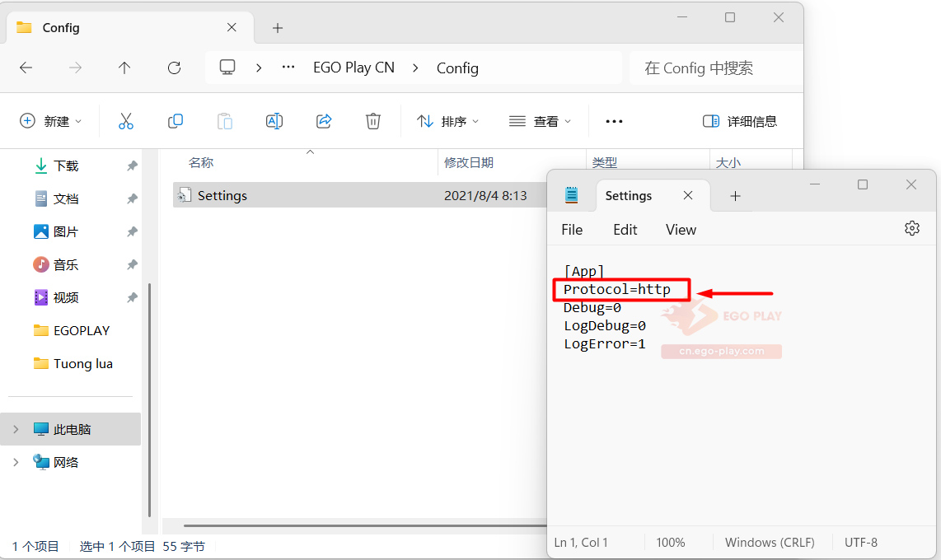Open the View menu in Notepad

[681, 230]
